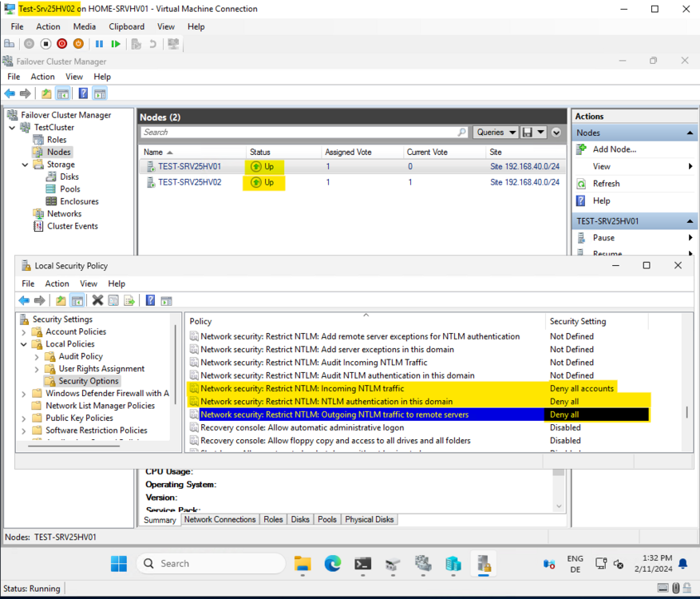Image resolution: width=700 pixels, height=599 pixels.
Task: Collapse the Storage node in cluster tree
Action: [26, 165]
